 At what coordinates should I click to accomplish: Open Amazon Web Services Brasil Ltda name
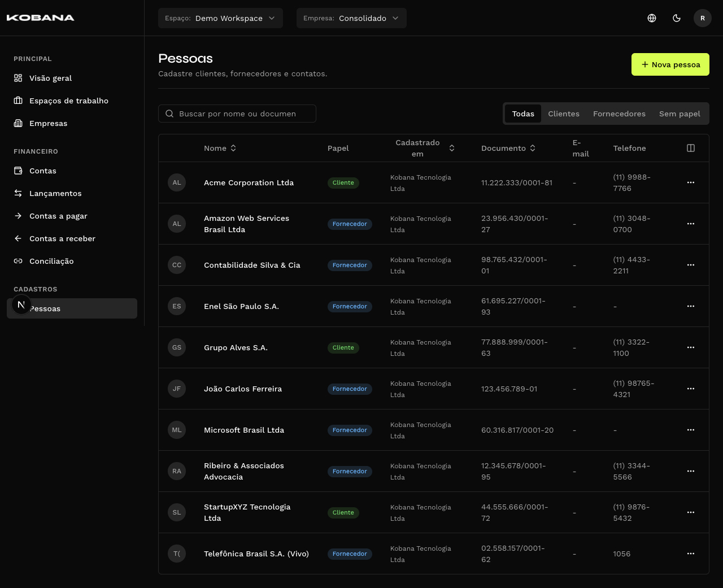pos(246,224)
